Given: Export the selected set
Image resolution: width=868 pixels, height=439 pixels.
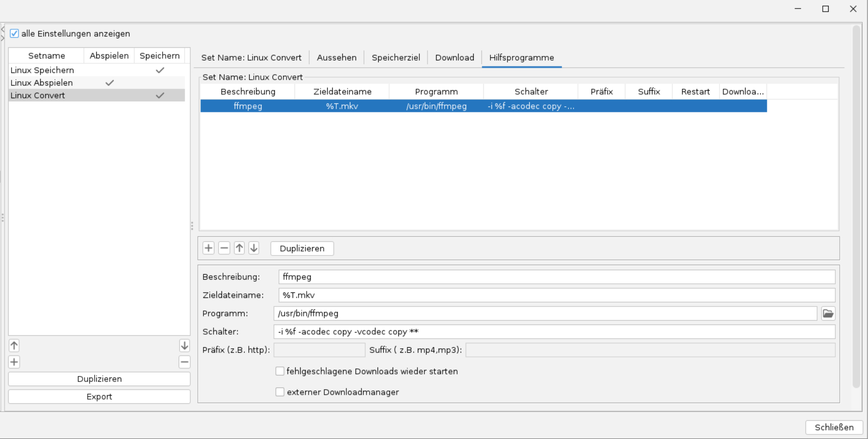Looking at the screenshot, I should [99, 397].
